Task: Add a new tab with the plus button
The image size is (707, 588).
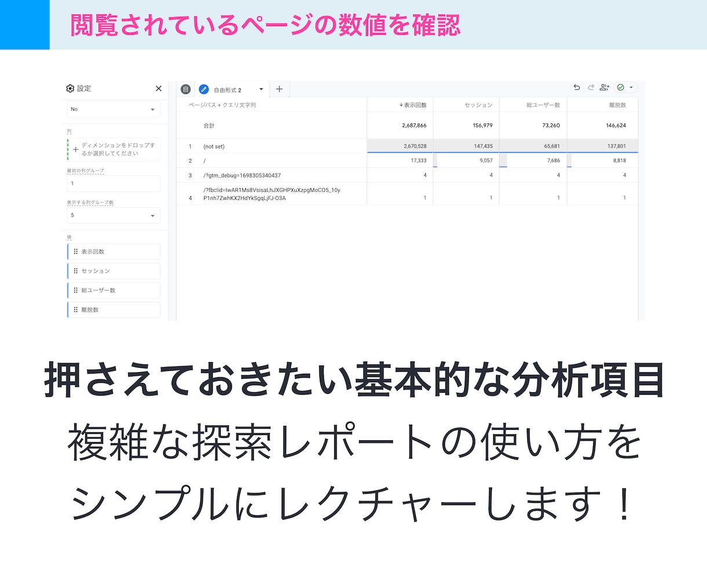Action: 279,89
